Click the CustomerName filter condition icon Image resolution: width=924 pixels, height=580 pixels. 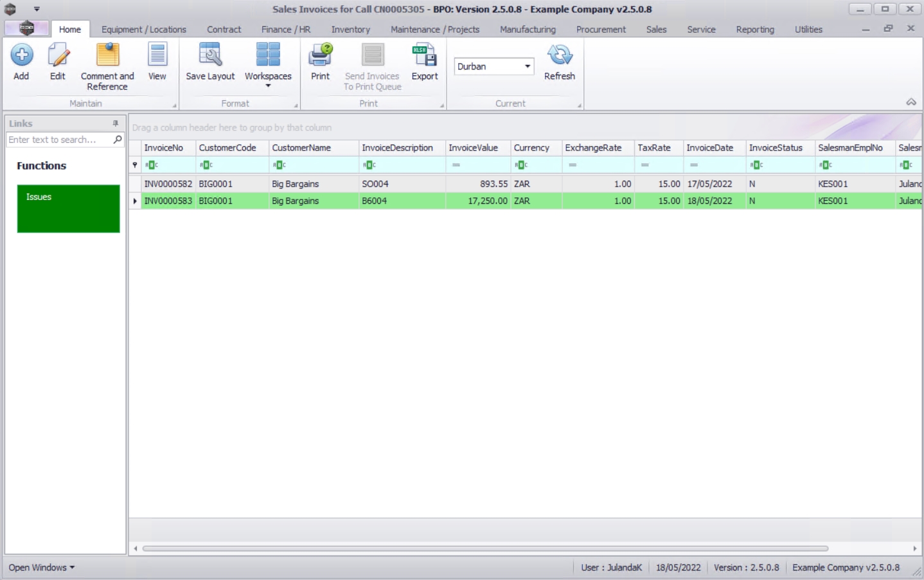pos(279,165)
